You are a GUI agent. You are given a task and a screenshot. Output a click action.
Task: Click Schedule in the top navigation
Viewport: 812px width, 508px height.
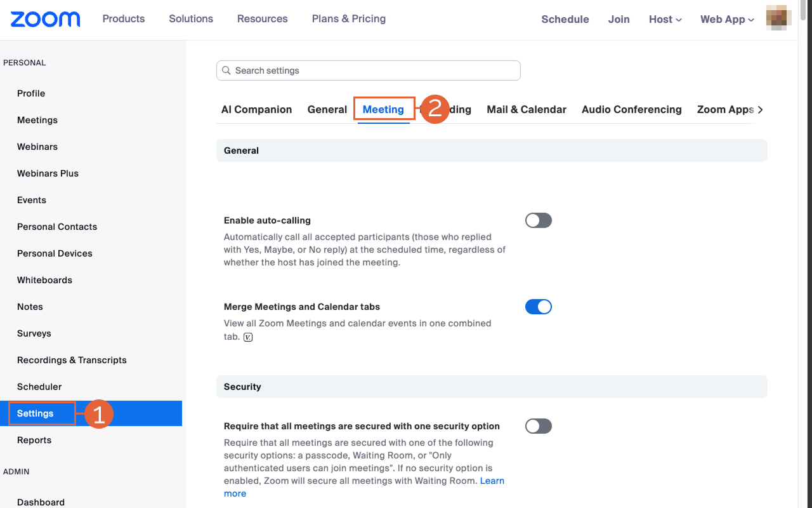pyautogui.click(x=565, y=19)
